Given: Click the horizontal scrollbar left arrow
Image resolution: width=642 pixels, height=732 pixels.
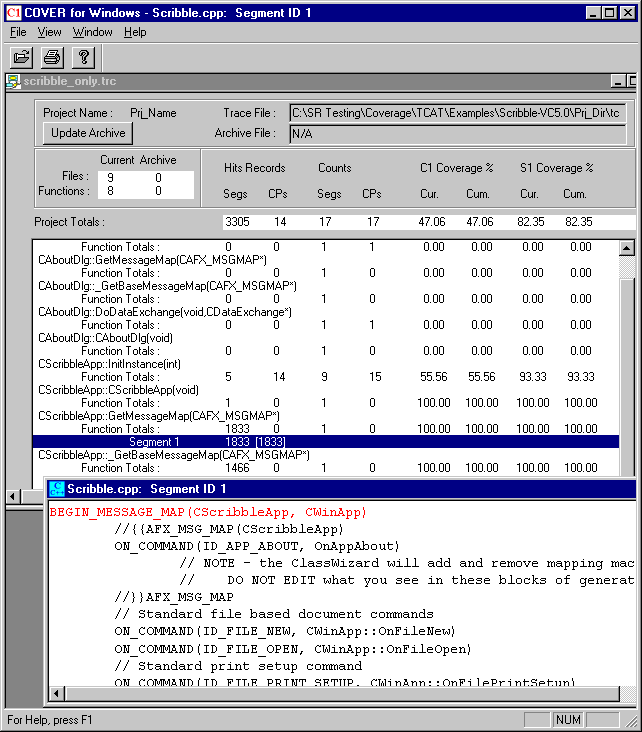Looking at the screenshot, I should 14,497.
